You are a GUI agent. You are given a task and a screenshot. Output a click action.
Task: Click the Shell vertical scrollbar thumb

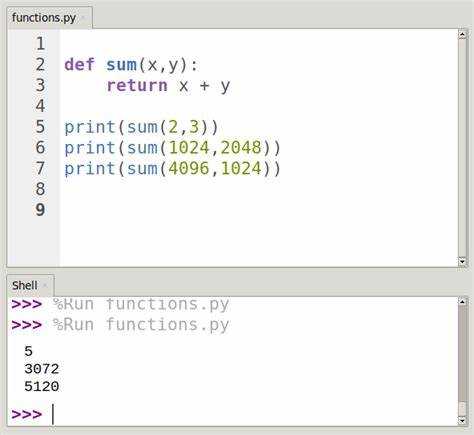[462, 353]
